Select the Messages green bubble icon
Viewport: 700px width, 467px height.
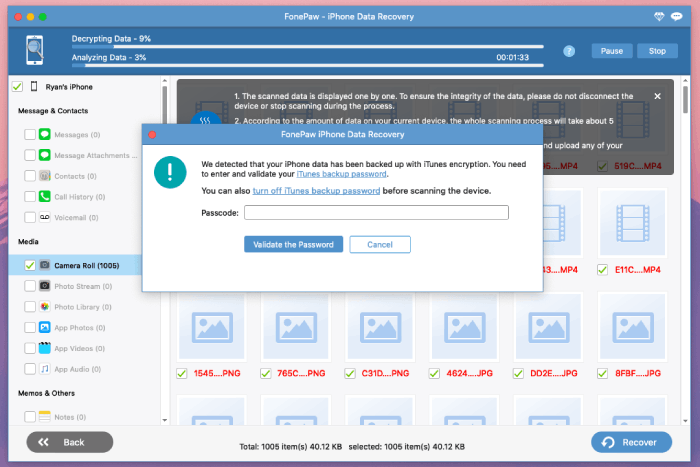(45, 134)
